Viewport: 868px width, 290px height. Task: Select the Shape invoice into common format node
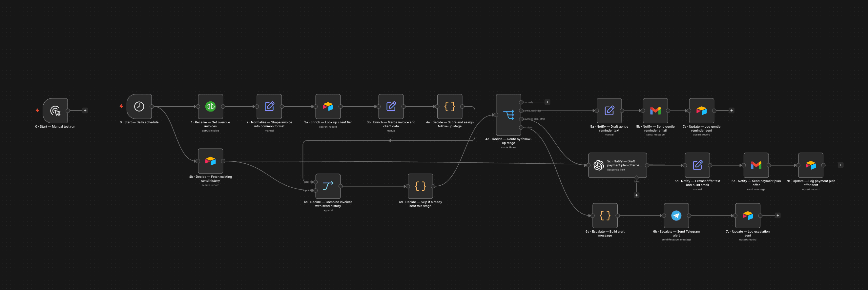coord(269,106)
